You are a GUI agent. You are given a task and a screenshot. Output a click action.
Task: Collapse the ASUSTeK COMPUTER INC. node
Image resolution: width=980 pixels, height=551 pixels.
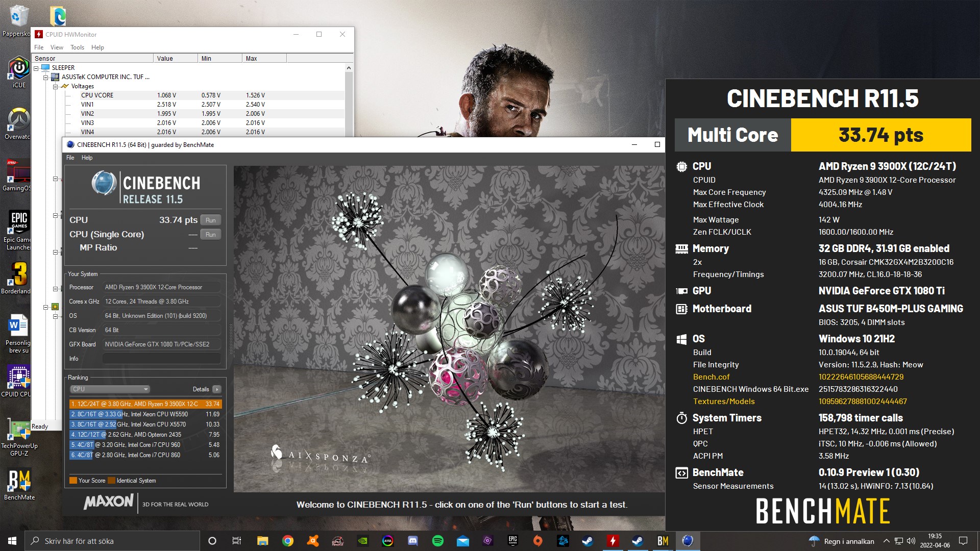46,77
